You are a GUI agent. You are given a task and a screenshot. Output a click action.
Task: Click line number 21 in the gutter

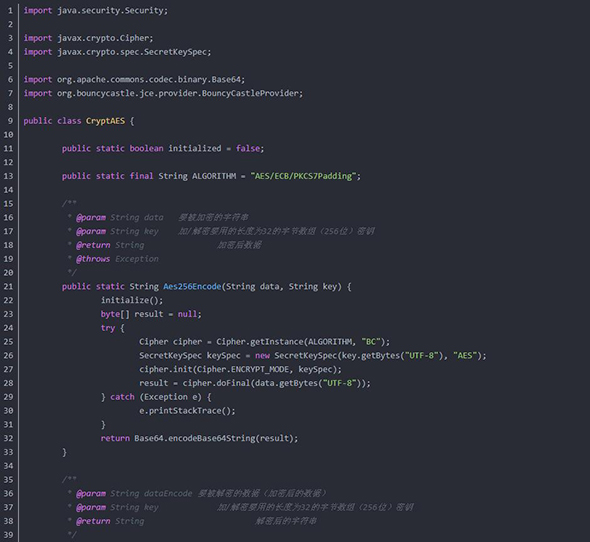pos(8,286)
